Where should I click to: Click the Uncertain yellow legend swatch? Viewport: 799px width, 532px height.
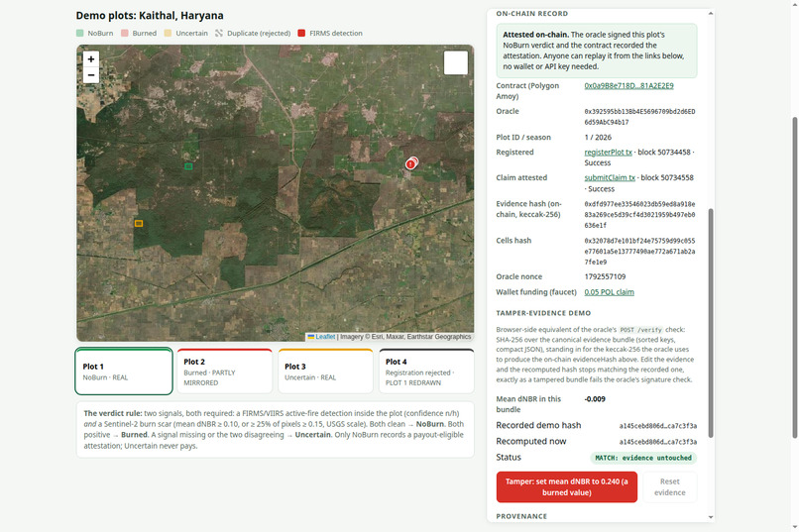168,33
